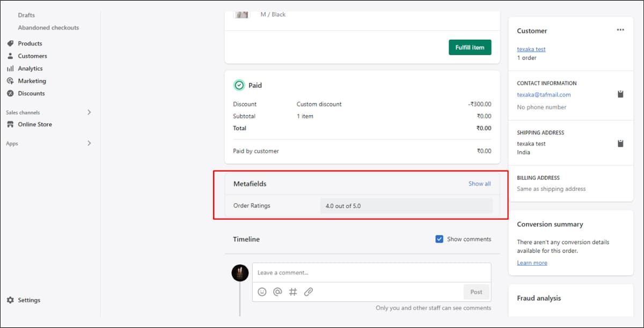Click the hashtag reference icon
The height and width of the screenshot is (328, 644).
293,292
